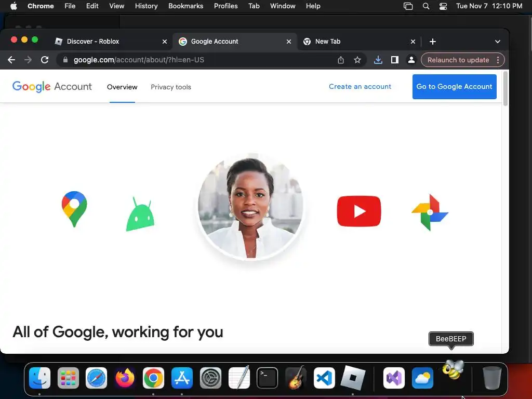Bookmark this page with the star icon
Screen dimensions: 532x399
357,60
